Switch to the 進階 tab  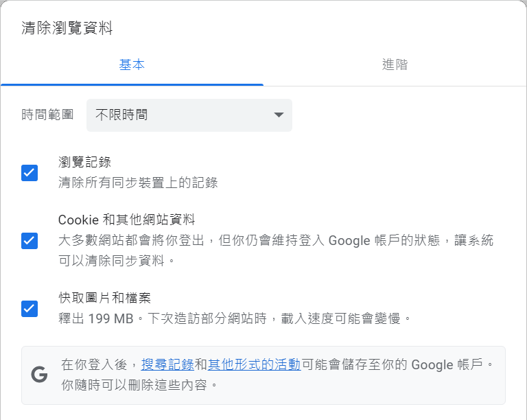point(395,65)
